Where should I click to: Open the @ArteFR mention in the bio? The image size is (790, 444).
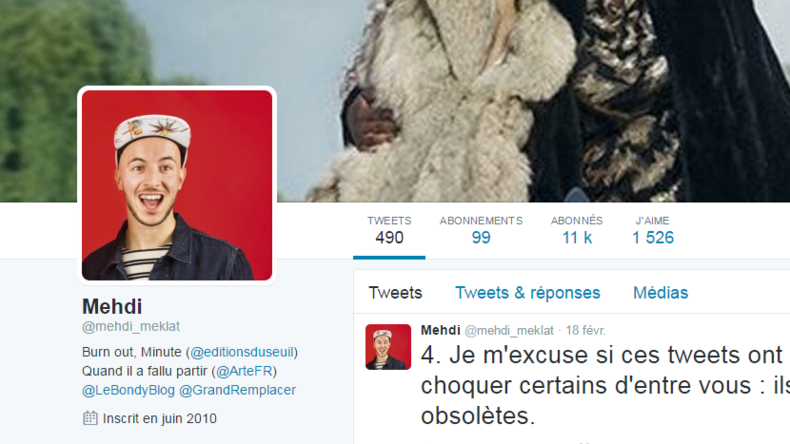click(x=244, y=371)
